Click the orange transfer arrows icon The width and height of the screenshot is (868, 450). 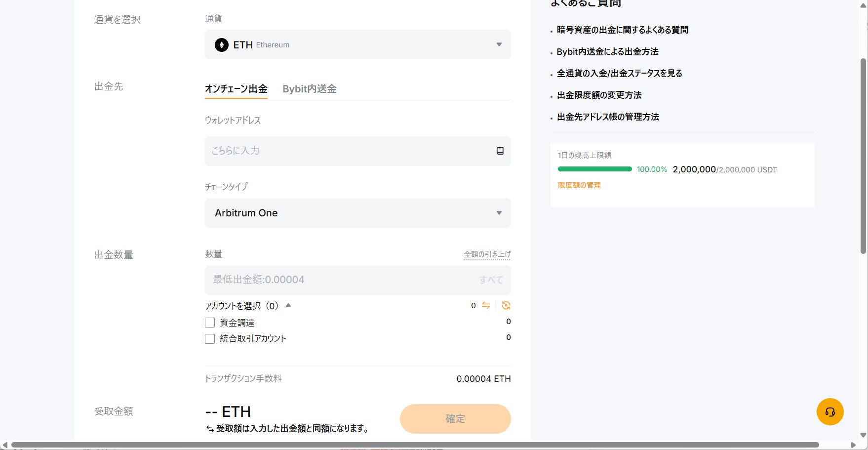[x=486, y=306]
